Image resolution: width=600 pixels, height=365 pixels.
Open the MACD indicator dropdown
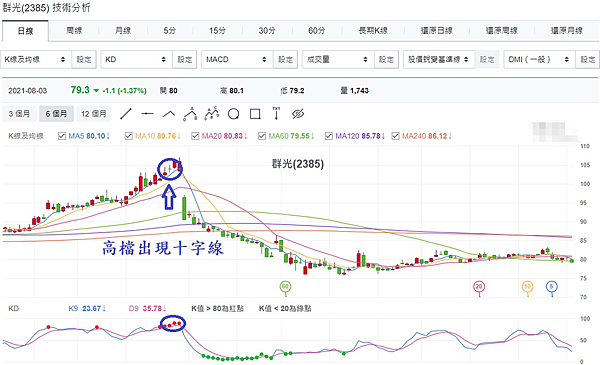(237, 59)
